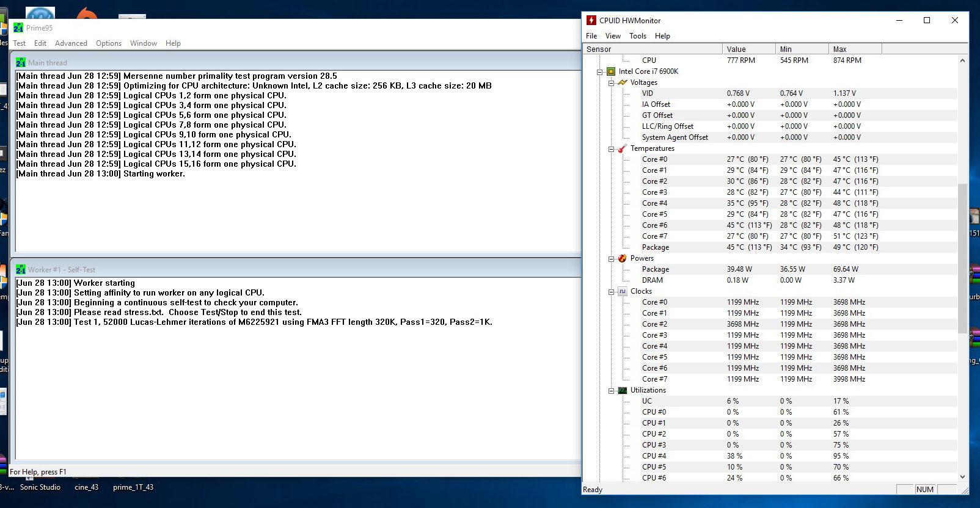Open the Prime95 Options menu
Image resolution: width=980 pixels, height=508 pixels.
(x=109, y=43)
